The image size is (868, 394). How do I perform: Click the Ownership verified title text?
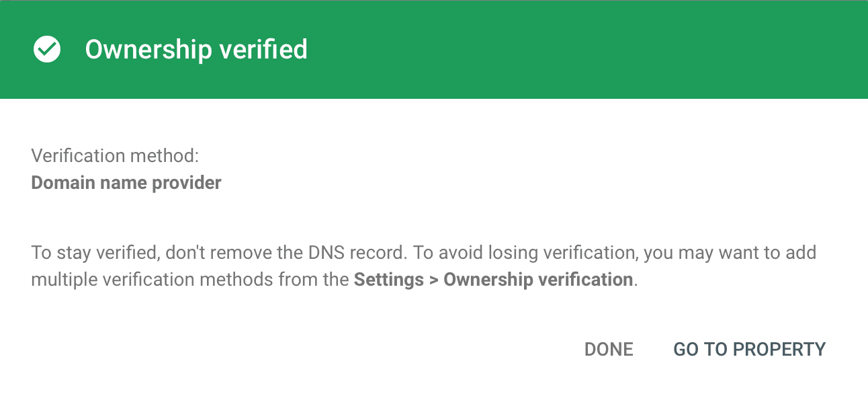[x=196, y=49]
